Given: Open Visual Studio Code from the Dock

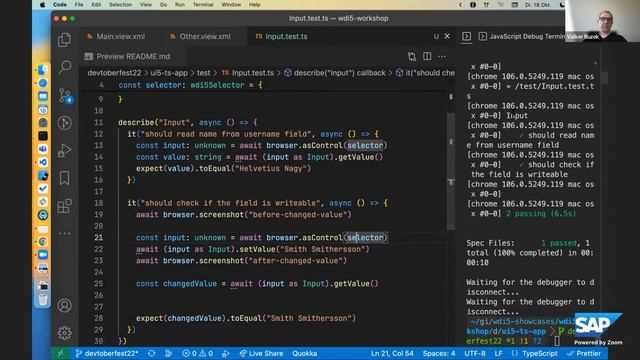Looking at the screenshot, I should pos(43,162).
